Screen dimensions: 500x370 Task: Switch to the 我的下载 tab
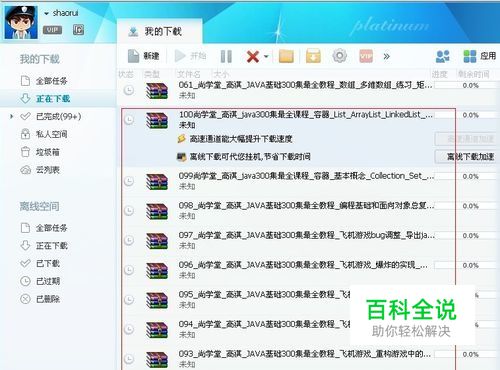pos(159,32)
